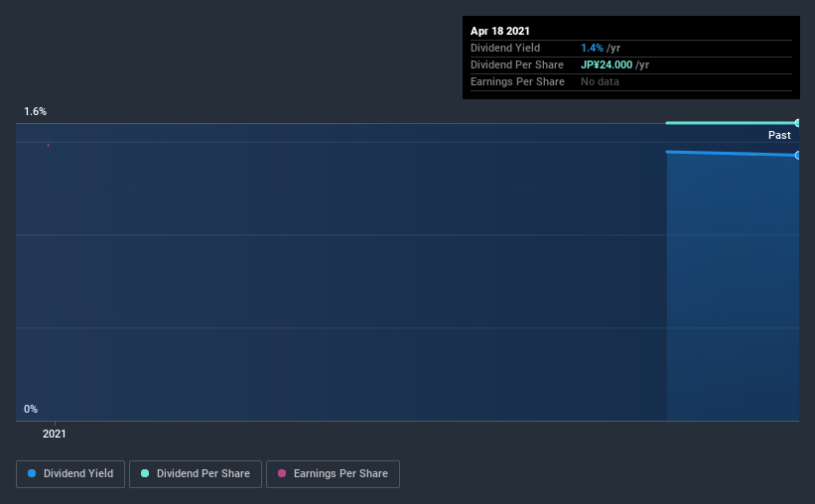815x504 pixels.
Task: Click the pink Earnings Per Share legend dot
Action: pos(282,473)
